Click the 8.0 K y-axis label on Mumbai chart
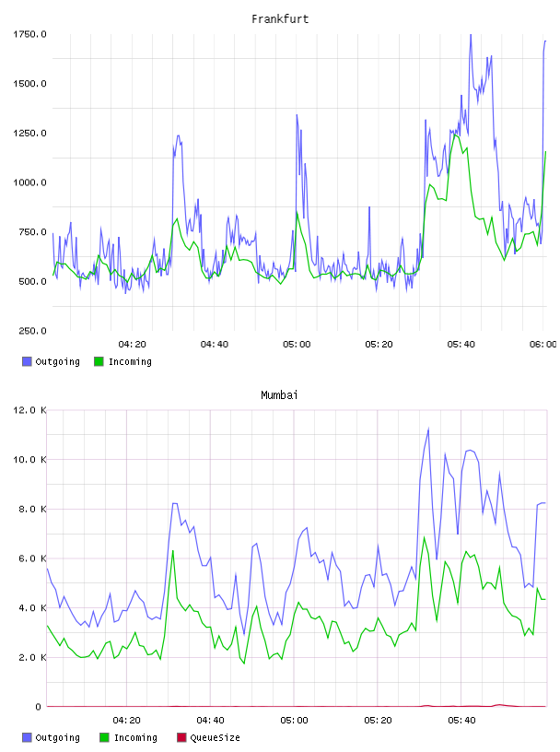Screen dimensions: 560x752 tap(32, 509)
